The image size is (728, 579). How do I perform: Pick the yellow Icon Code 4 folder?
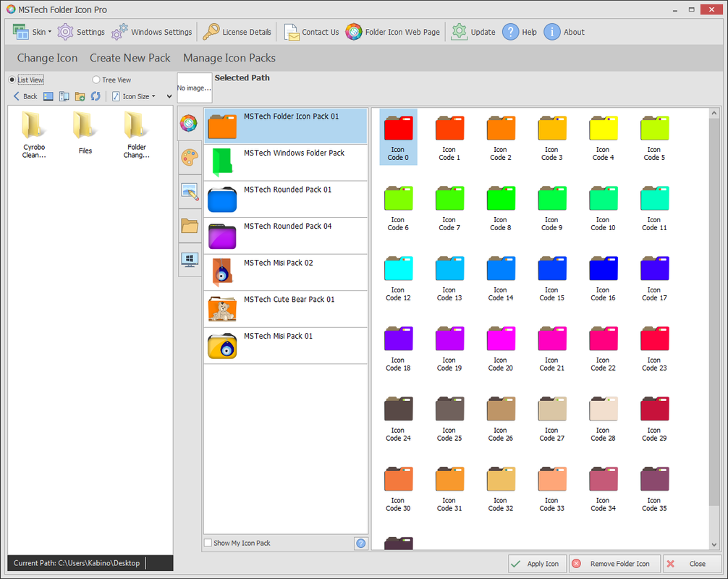coord(603,137)
